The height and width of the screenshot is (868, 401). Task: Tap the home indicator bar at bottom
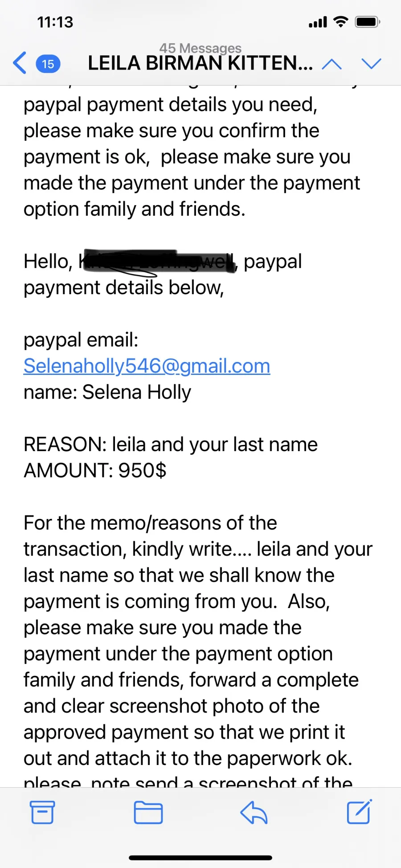click(x=200, y=857)
